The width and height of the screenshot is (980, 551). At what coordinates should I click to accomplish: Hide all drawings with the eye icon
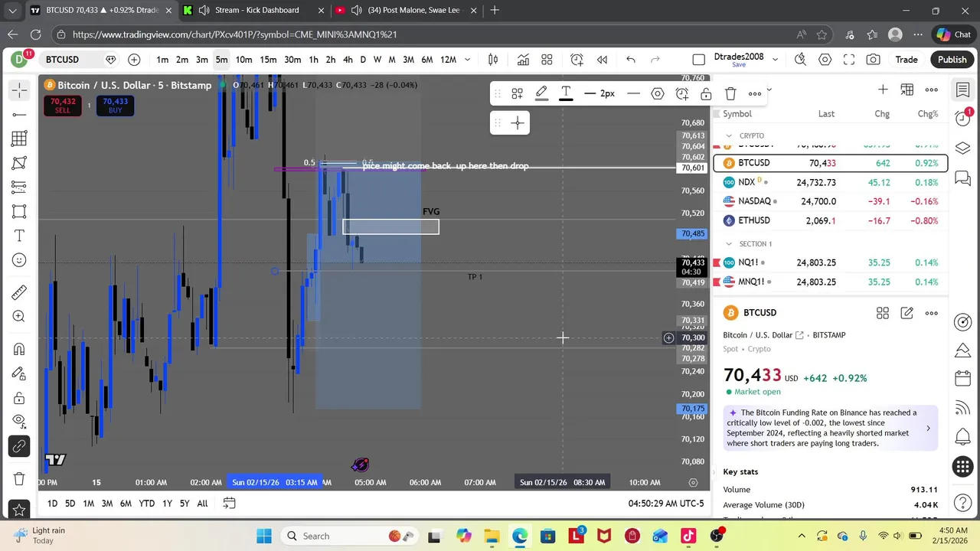pyautogui.click(x=19, y=422)
